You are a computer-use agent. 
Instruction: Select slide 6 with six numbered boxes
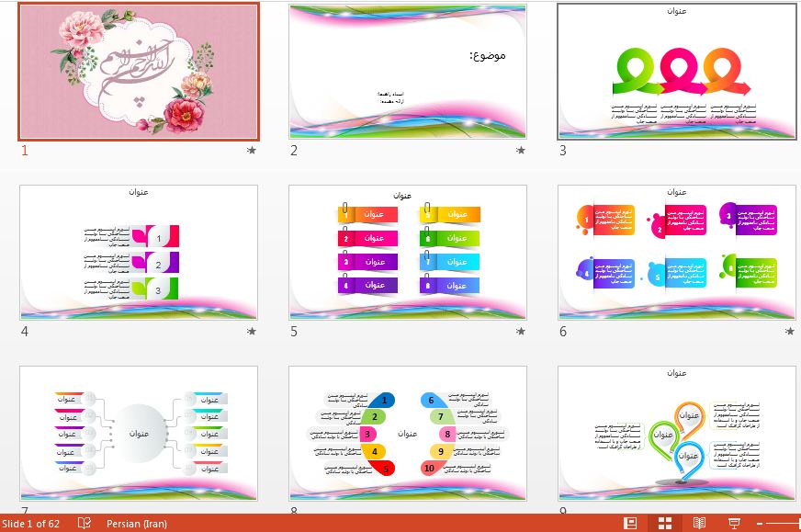tap(677, 252)
